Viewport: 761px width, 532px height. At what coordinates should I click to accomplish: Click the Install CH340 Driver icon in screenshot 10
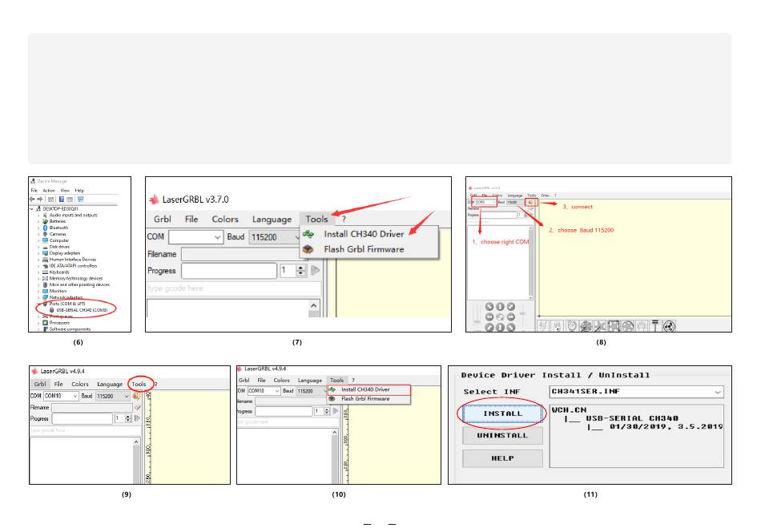click(332, 389)
